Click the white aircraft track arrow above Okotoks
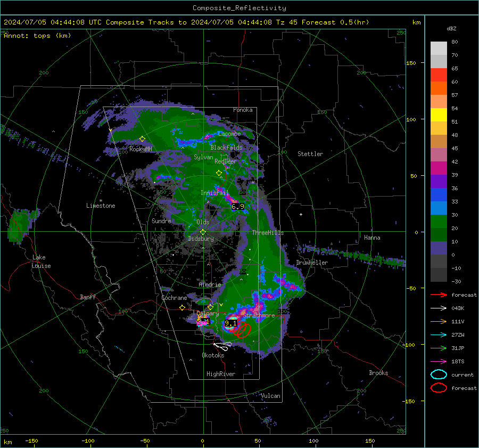This screenshot has width=479, height=448. tap(222, 346)
